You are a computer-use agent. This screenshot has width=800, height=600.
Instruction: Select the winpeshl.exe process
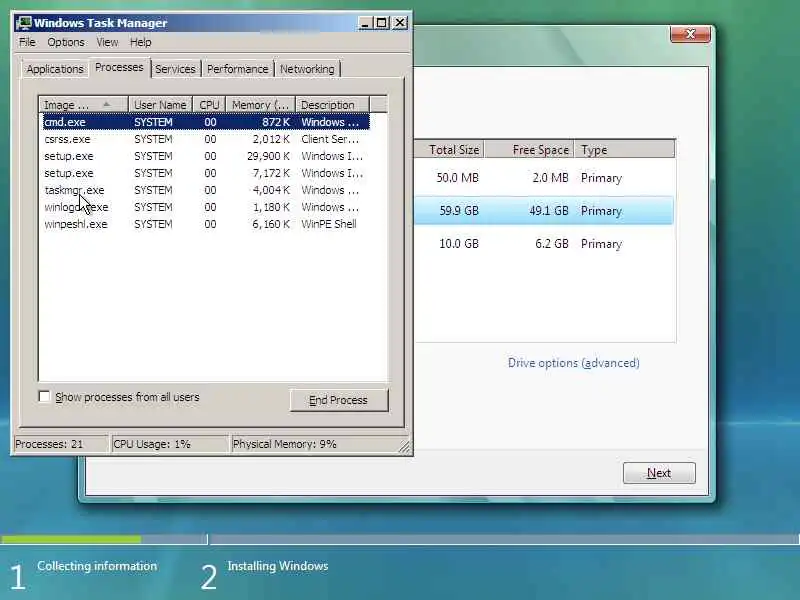(x=206, y=224)
